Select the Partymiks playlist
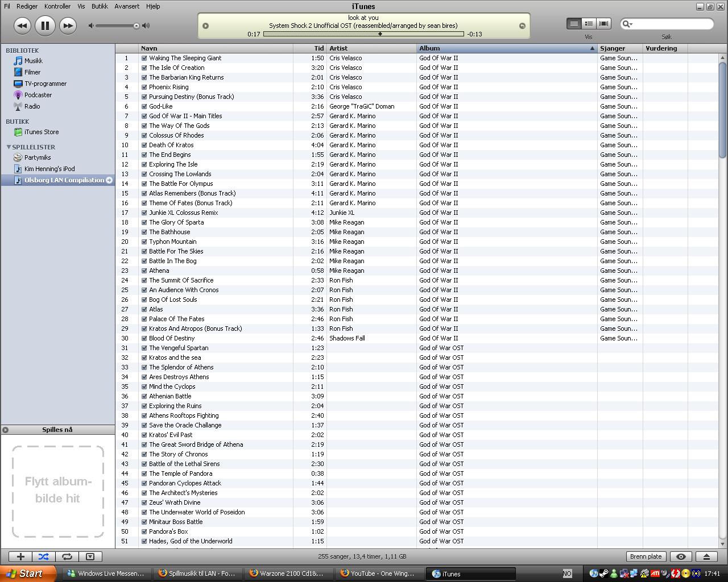Image resolution: width=728 pixels, height=582 pixels. [37, 157]
